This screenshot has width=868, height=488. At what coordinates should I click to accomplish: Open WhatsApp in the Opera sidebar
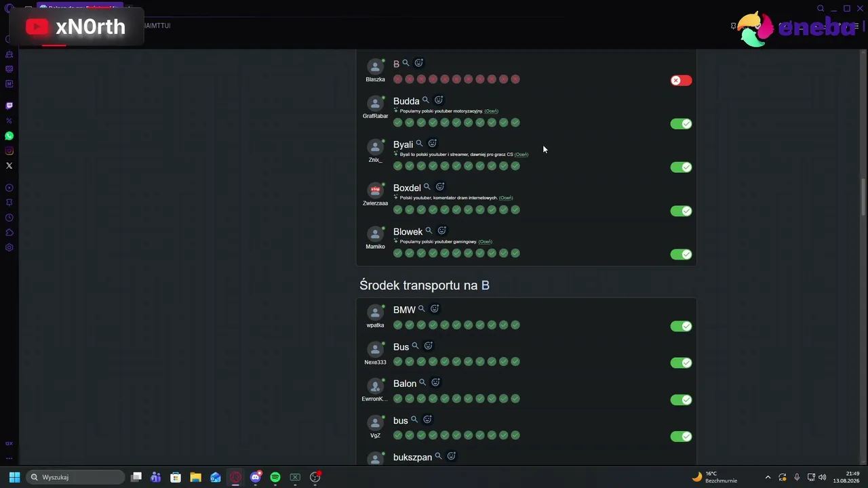coord(9,136)
